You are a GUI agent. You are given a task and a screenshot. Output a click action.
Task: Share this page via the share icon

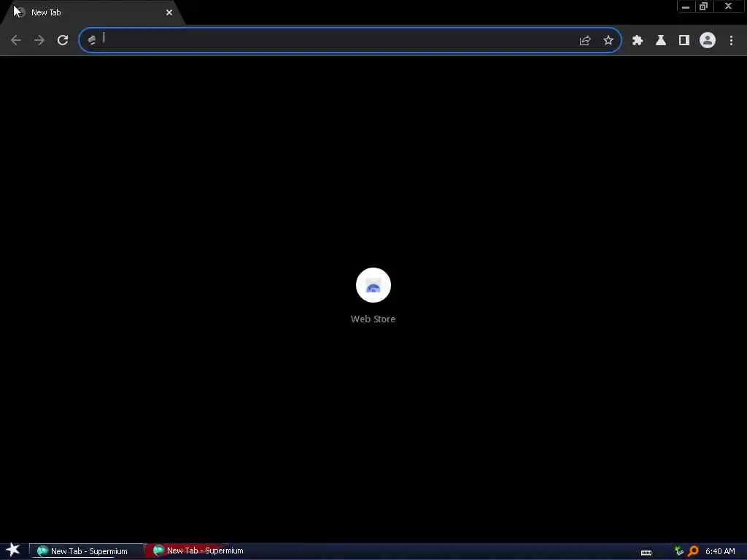pos(585,41)
